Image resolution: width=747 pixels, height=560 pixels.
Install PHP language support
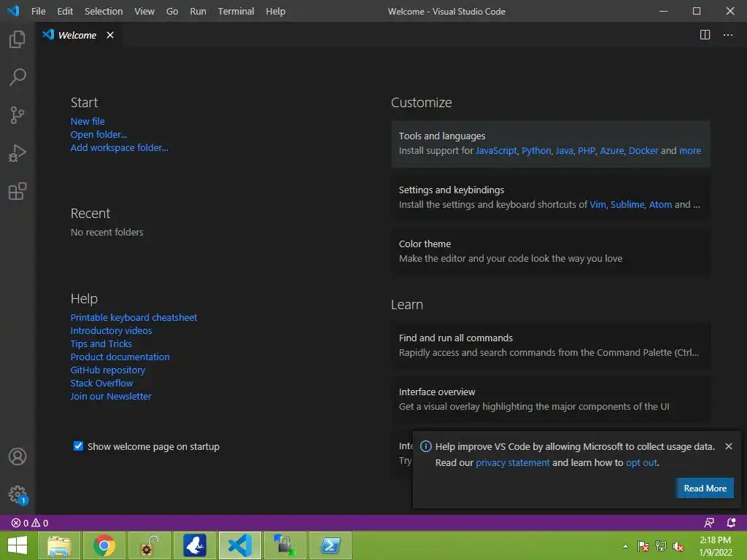tap(587, 150)
